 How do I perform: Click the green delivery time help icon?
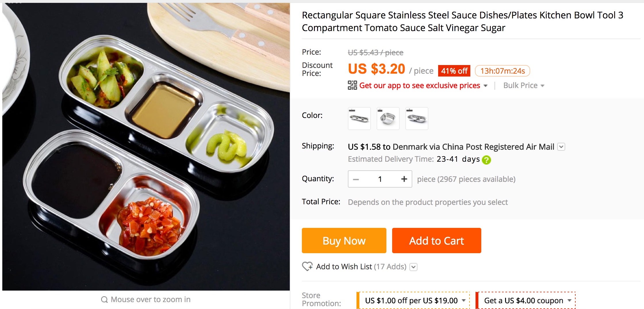[x=486, y=160]
